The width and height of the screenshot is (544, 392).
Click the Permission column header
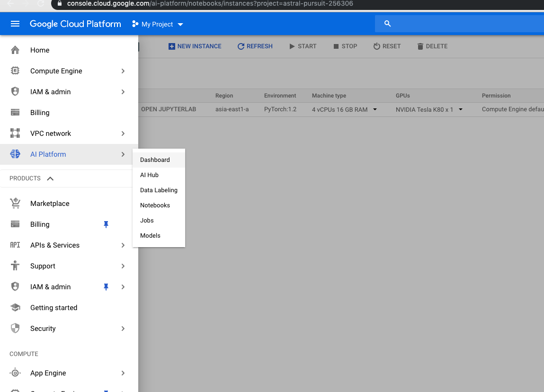(496, 96)
